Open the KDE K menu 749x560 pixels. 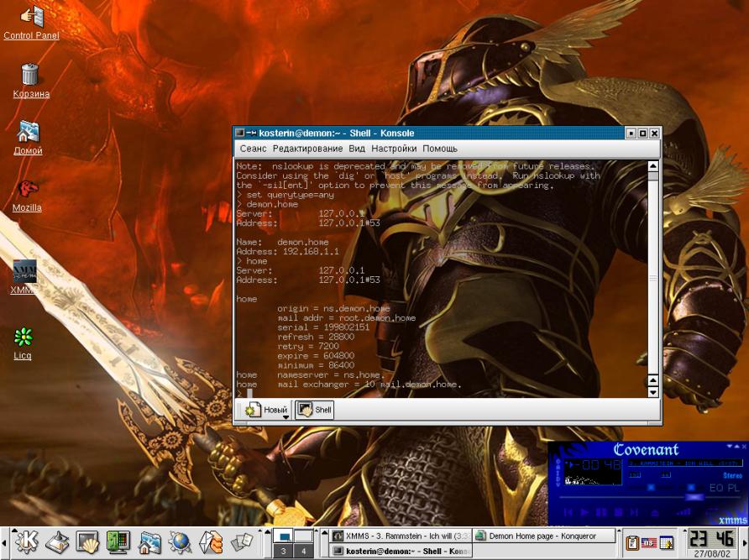27,542
